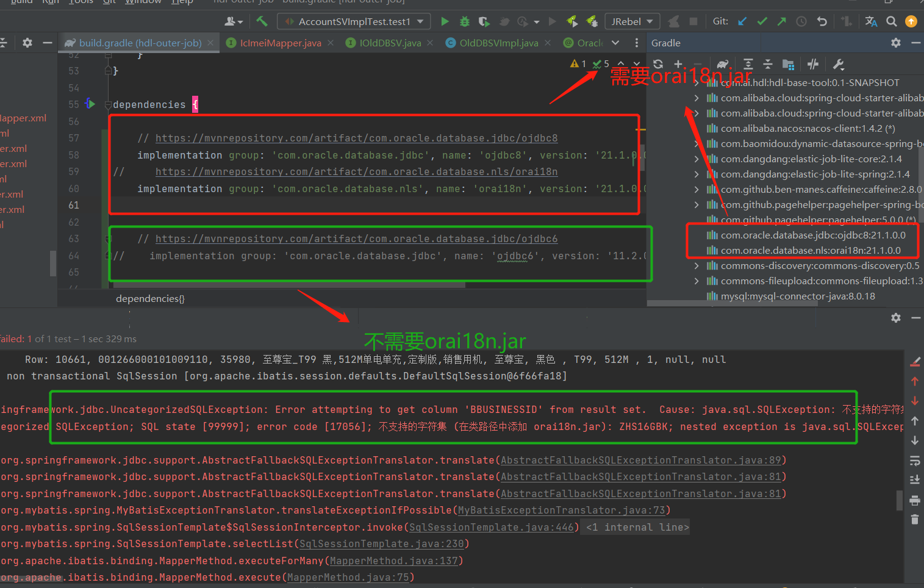Execute Gradle task via elephant icon
Viewport: 924px width, 588px height.
point(723,64)
